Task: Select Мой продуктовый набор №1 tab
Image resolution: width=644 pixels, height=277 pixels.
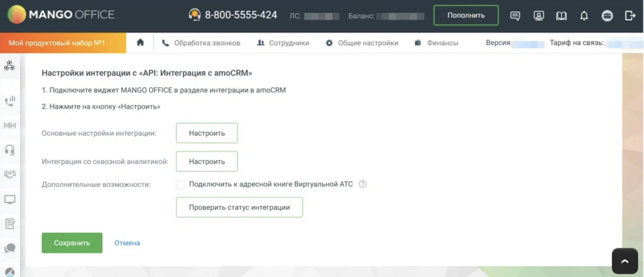Action: [63, 43]
